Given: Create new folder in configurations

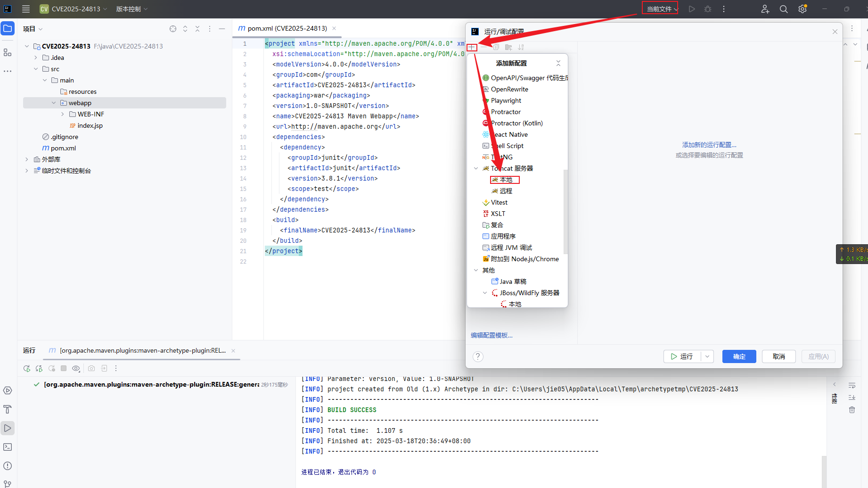Looking at the screenshot, I should tap(508, 47).
